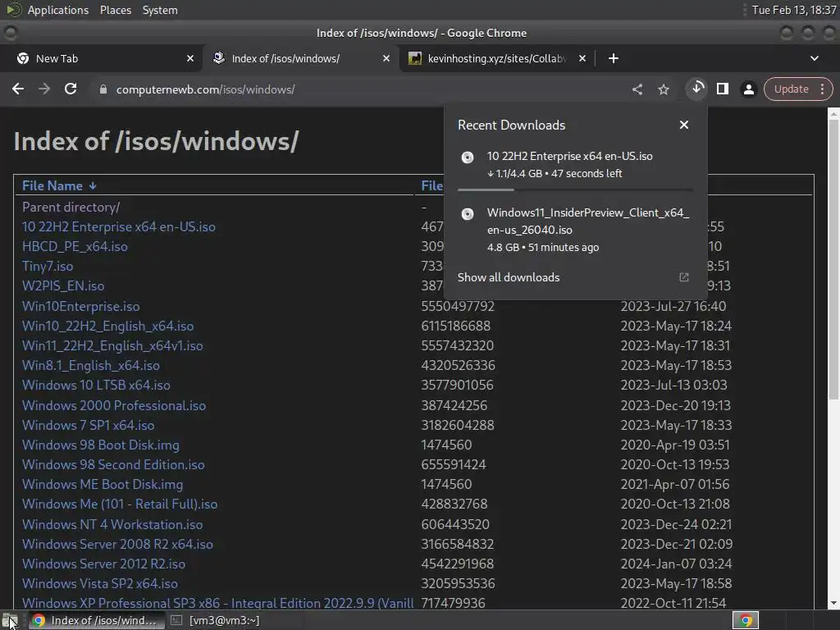
Task: Download 10 22H2 Enterprise x64 en-US.iso link
Action: (x=118, y=226)
